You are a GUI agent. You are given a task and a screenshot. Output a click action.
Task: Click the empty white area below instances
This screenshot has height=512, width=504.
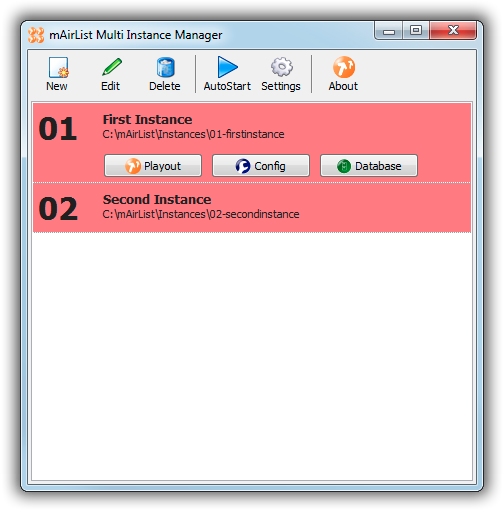point(252,356)
